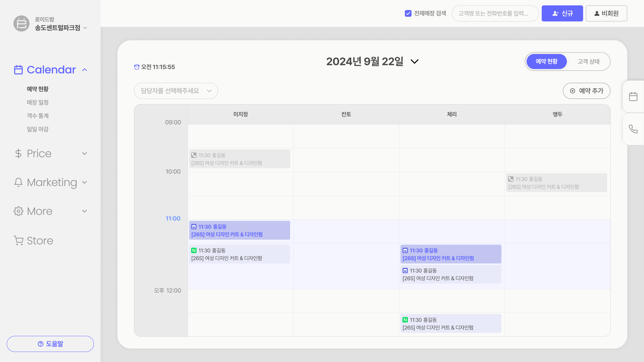
Task: Click Naver N icon in 미지정 reservation
Action: (x=194, y=250)
